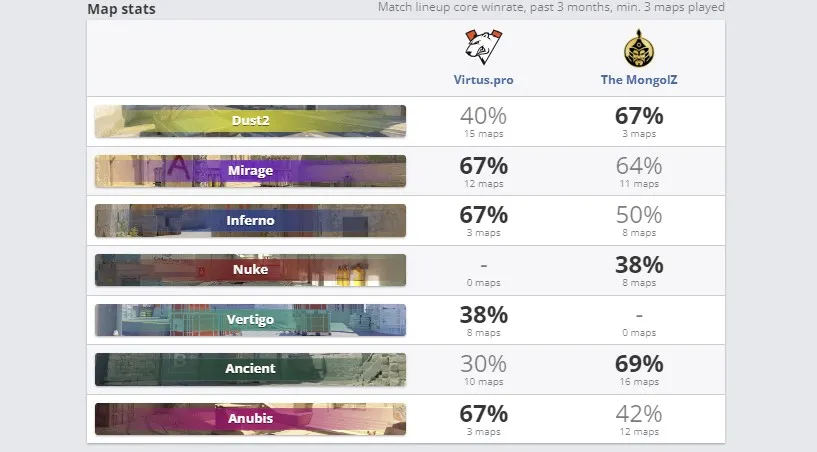This screenshot has width=817, height=452.
Task: Select the Mirage map banner
Action: (250, 171)
